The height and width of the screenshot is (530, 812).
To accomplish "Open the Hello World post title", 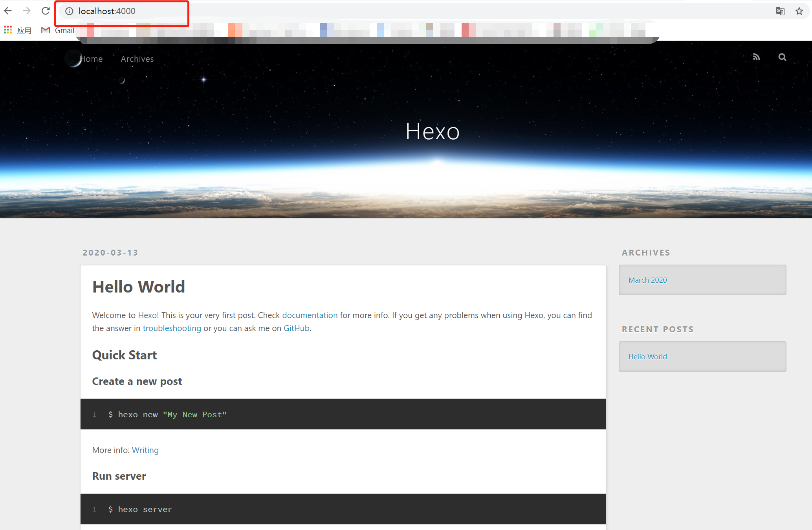I will 138,287.
